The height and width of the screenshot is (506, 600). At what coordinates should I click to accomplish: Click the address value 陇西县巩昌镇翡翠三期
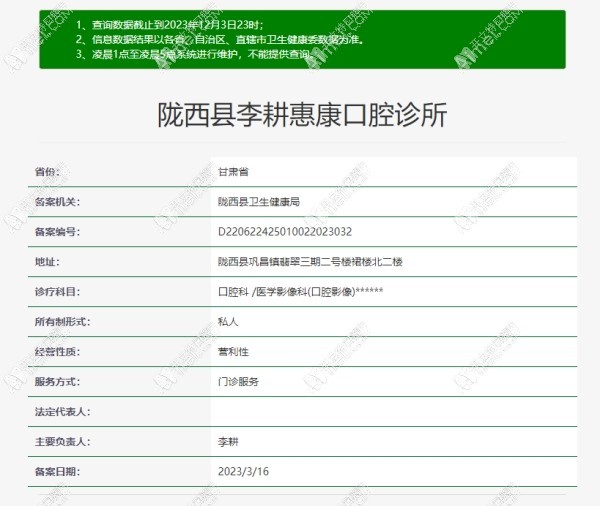coord(310,262)
